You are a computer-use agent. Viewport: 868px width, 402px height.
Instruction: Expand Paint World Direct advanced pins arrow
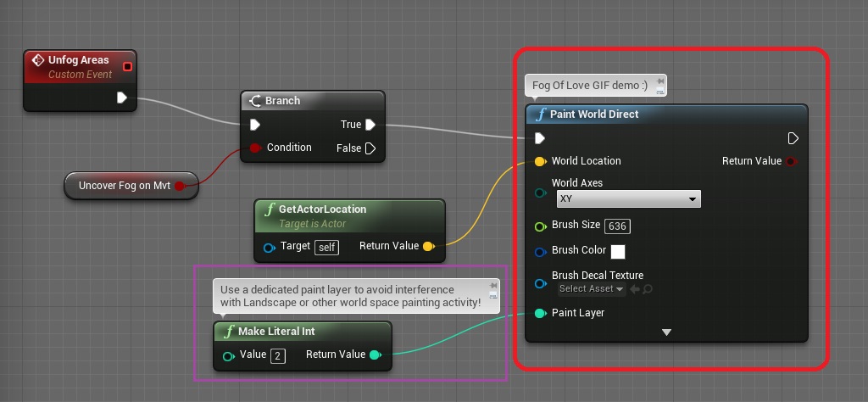click(x=666, y=332)
